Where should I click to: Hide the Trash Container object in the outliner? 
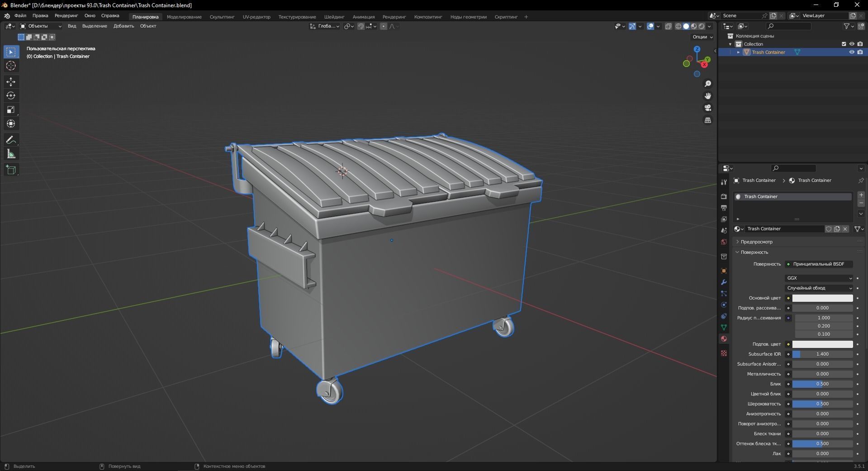(x=852, y=52)
